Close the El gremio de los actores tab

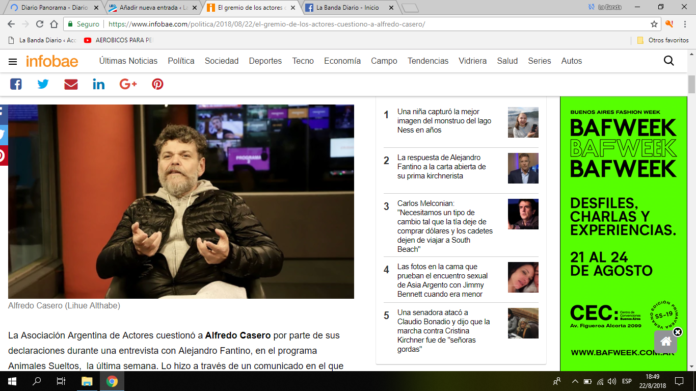(x=293, y=8)
